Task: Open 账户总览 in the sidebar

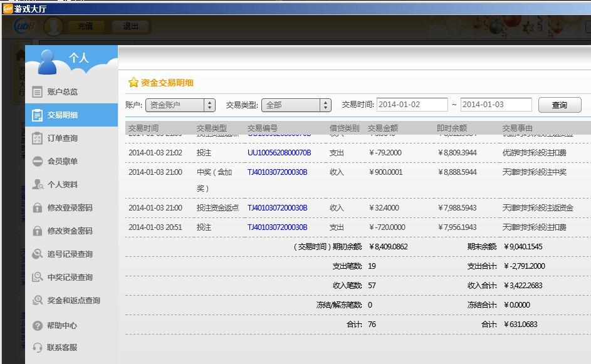Action: 62,91
